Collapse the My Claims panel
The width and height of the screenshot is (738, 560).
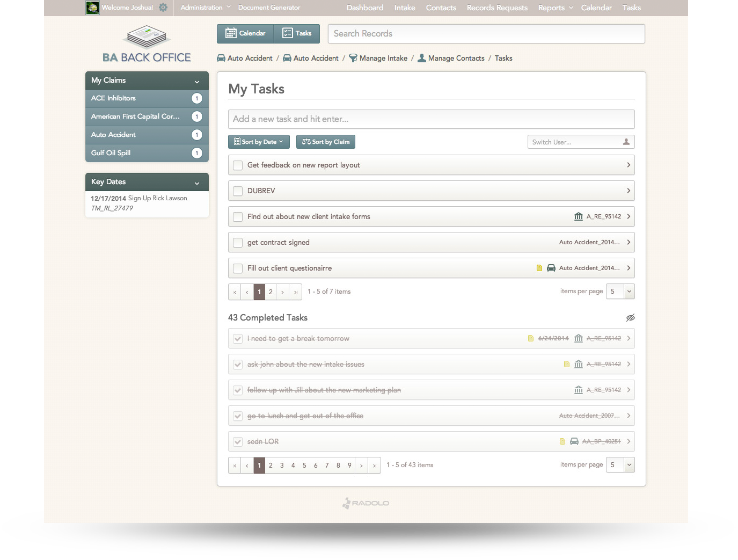pyautogui.click(x=197, y=81)
